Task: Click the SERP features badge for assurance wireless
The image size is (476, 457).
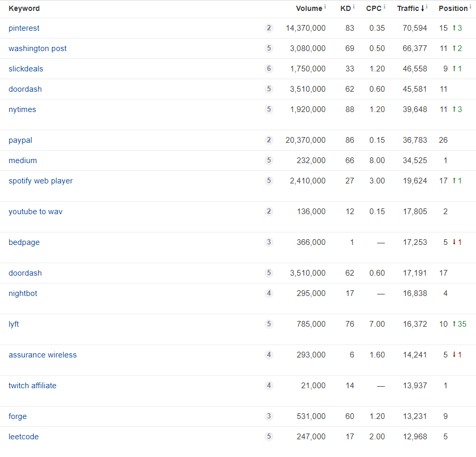Action: (269, 355)
